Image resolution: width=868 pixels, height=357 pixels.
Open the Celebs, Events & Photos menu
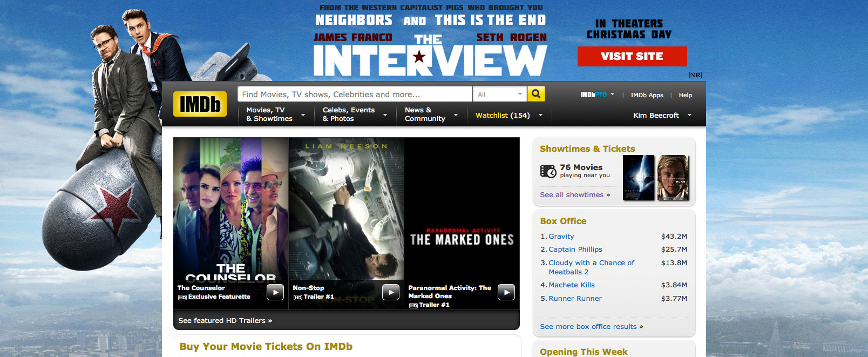coord(355,114)
